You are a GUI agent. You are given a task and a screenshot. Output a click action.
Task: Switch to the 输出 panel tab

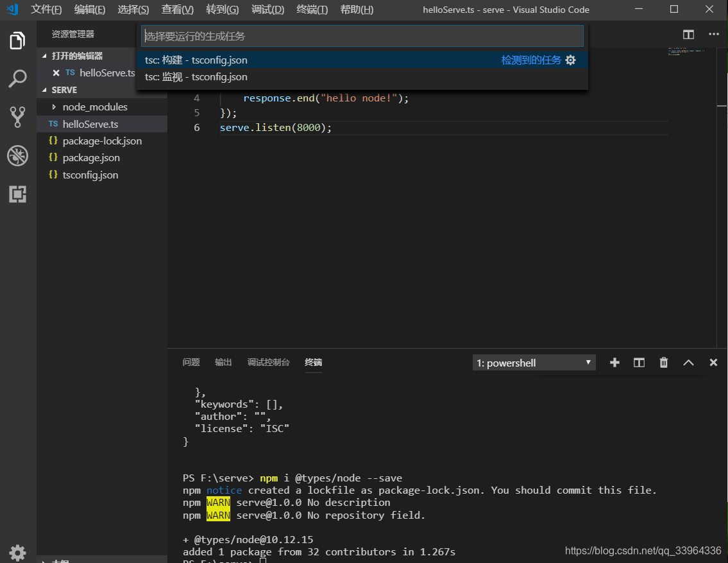coord(223,362)
